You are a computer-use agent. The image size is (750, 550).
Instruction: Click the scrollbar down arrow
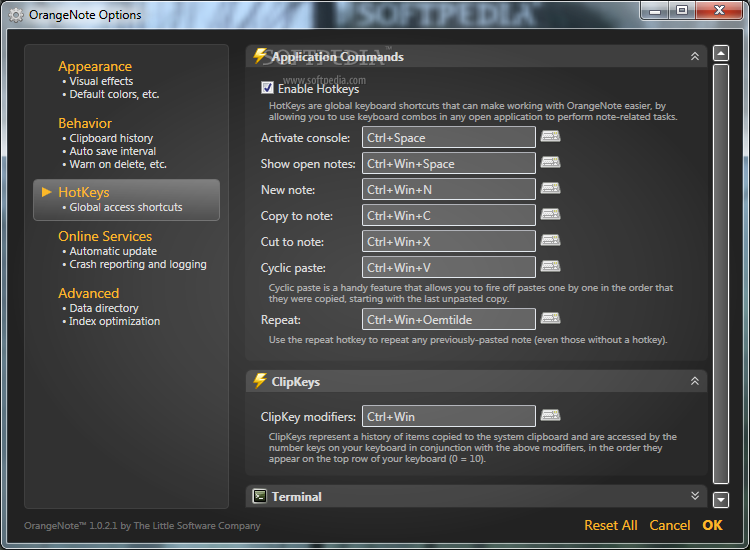pyautogui.click(x=721, y=500)
